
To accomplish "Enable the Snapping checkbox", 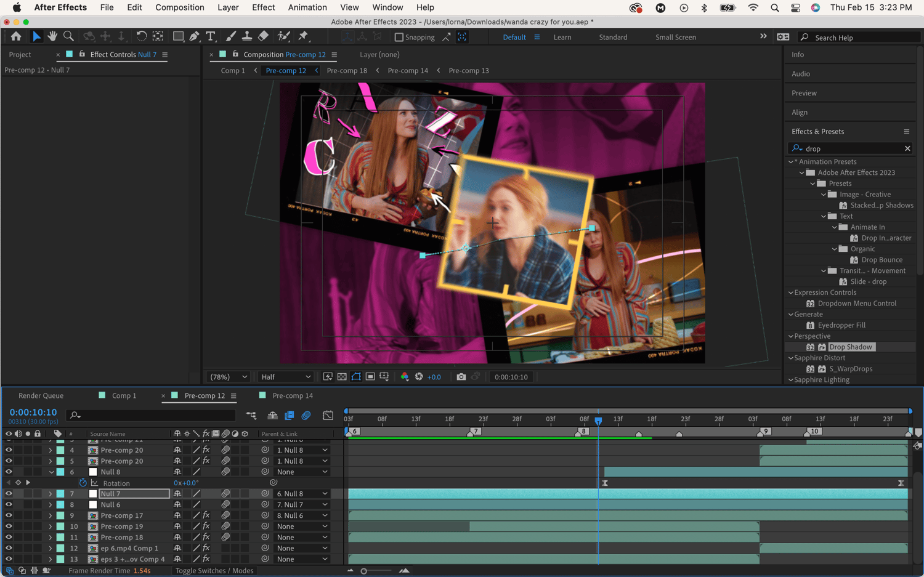I will [399, 37].
